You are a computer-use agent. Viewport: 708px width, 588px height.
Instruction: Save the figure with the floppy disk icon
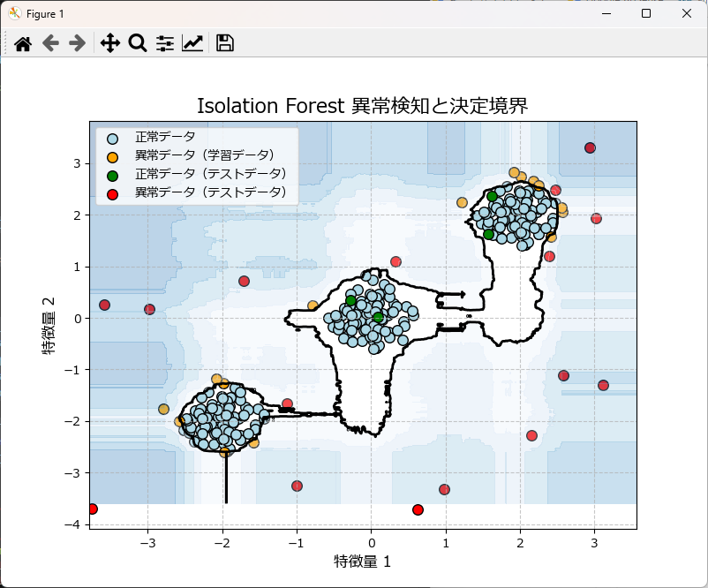point(224,42)
